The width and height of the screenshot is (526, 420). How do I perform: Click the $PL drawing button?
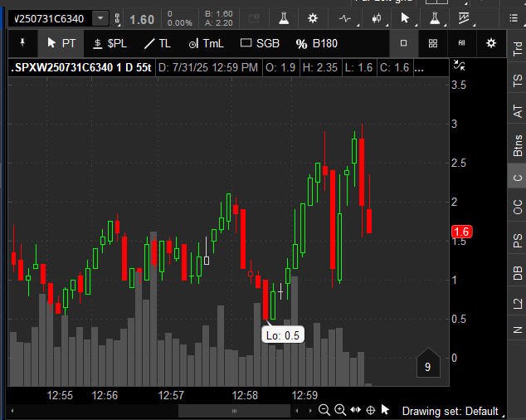[x=110, y=43]
